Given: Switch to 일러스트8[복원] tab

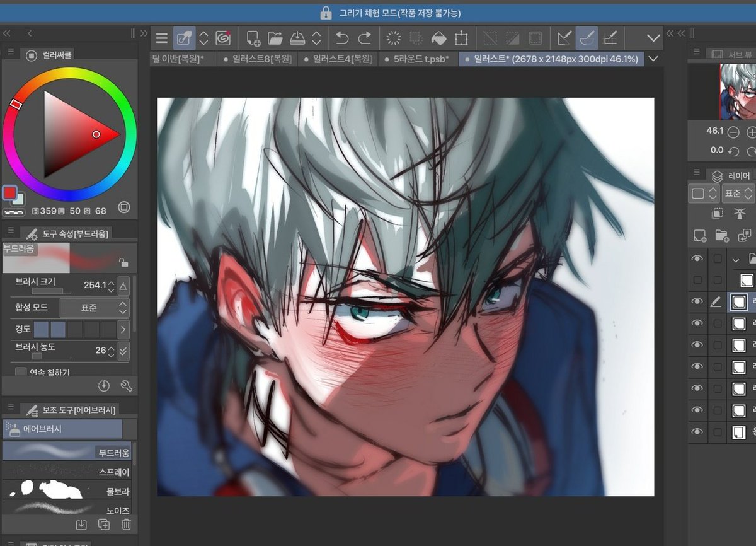Looking at the screenshot, I should point(256,59).
